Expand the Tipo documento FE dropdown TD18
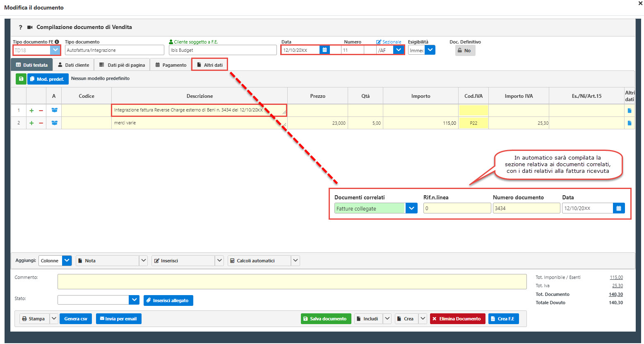Viewport: 644px width, 344px height. (55, 50)
